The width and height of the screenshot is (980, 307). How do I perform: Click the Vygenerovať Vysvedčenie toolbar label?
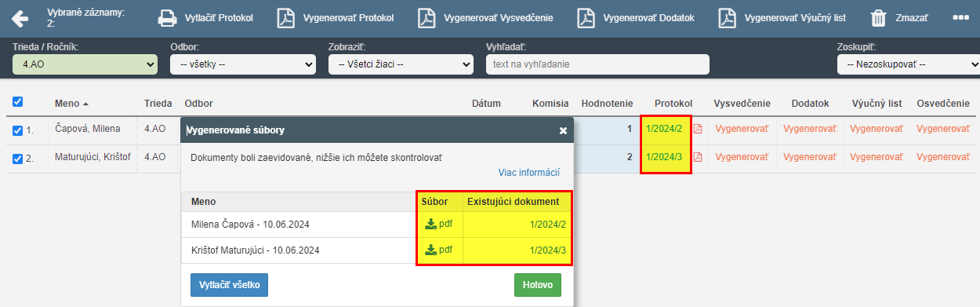[499, 17]
